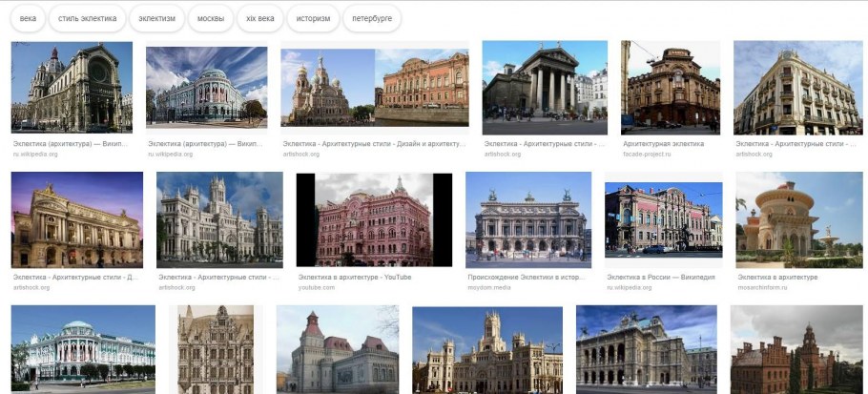
Task: Choose the 'эклектизм' suggestion chip
Action: [x=158, y=18]
